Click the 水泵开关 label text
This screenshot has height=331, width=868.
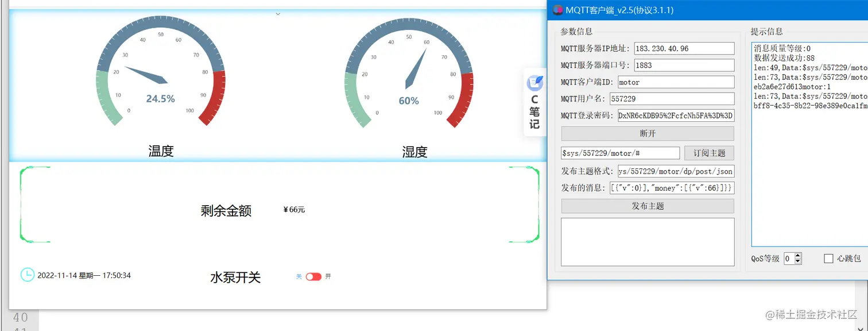pos(235,278)
